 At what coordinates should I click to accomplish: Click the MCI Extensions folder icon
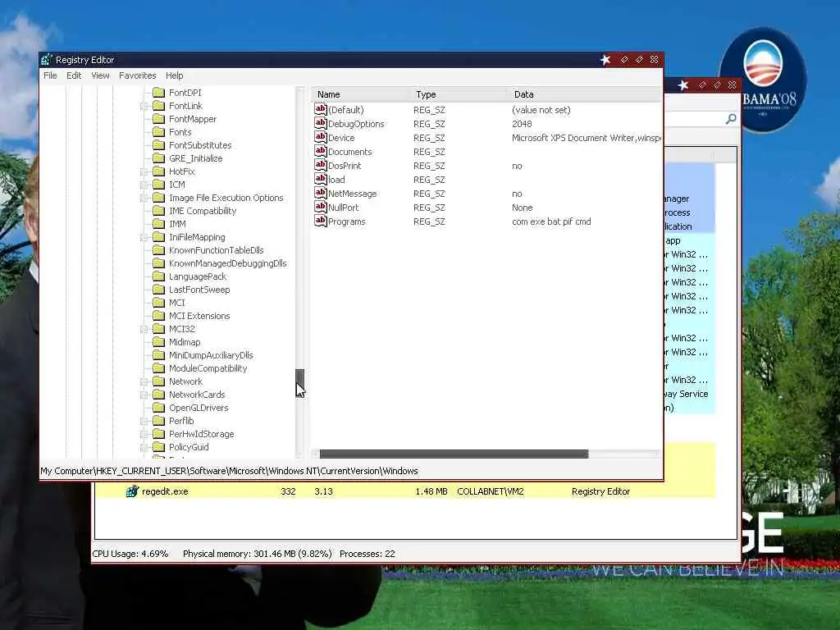pyautogui.click(x=158, y=316)
